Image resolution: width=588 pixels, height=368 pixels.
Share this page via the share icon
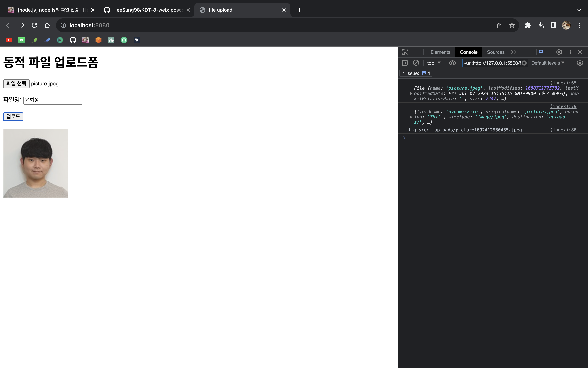[499, 25]
